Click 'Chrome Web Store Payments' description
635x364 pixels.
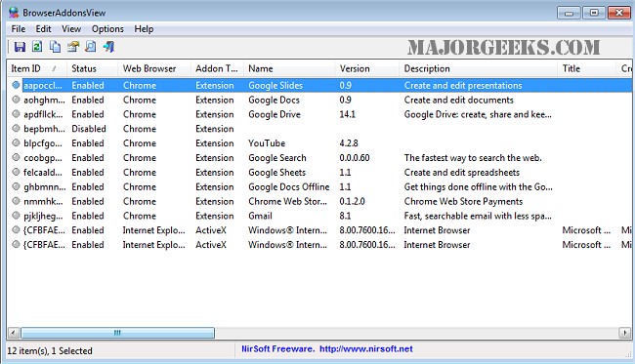(x=463, y=201)
